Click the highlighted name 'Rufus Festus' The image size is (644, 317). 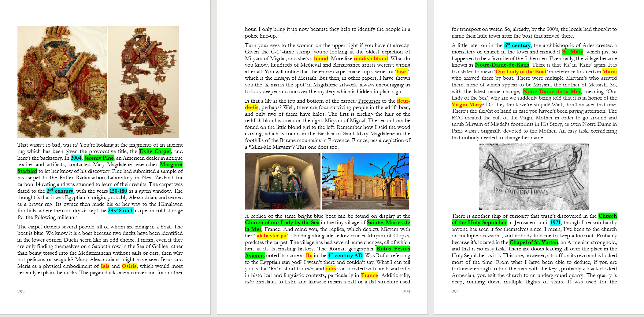coord(393,249)
